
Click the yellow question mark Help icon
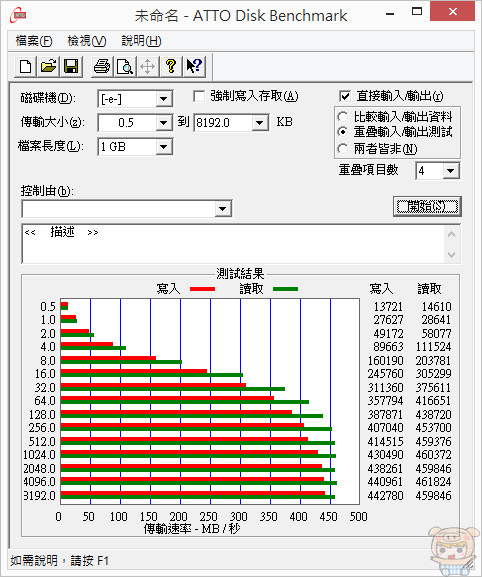[x=170, y=67]
